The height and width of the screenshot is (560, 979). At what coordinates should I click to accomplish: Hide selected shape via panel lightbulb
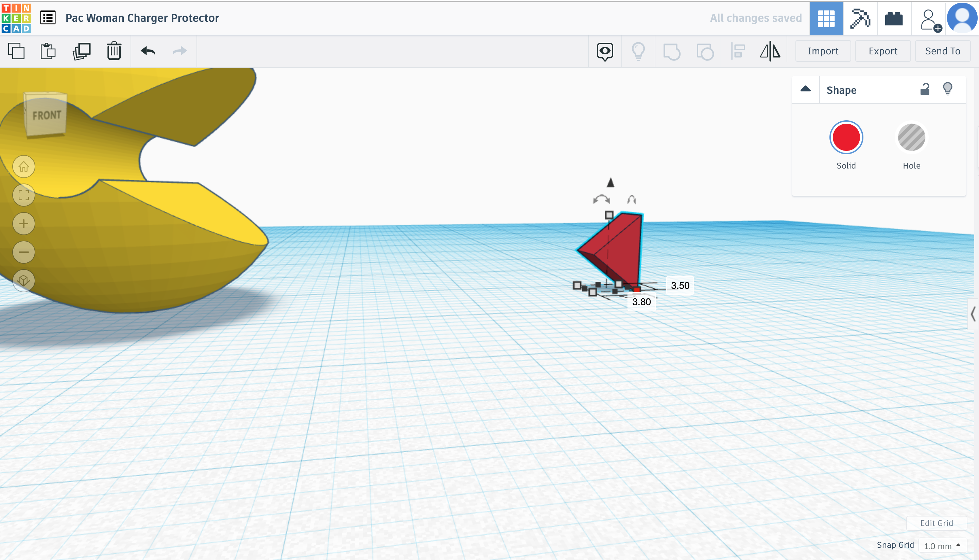pyautogui.click(x=947, y=89)
